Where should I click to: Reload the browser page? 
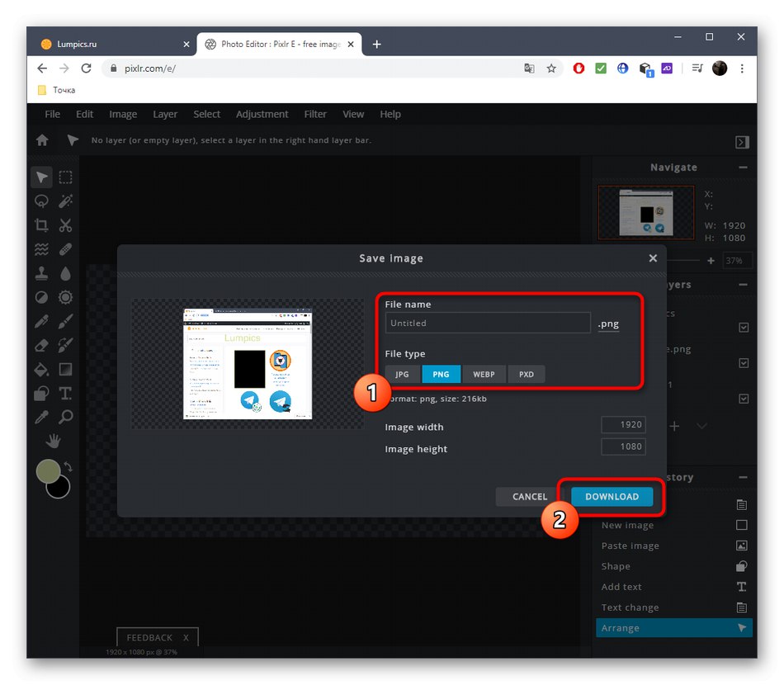coord(86,68)
